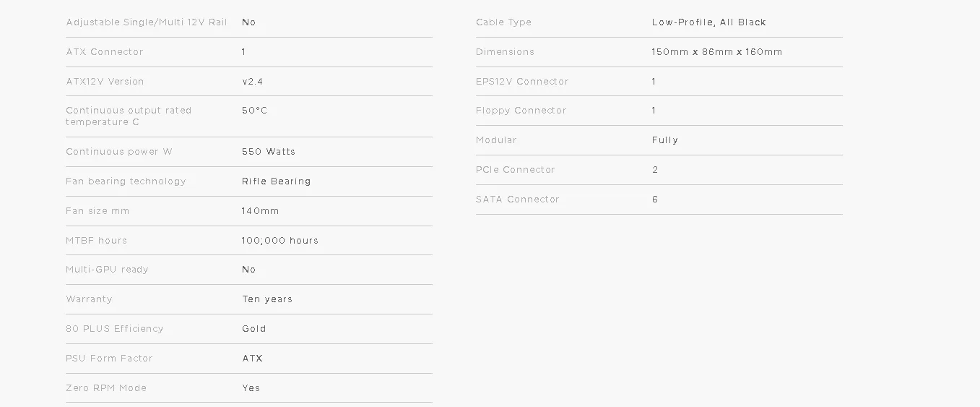The height and width of the screenshot is (407, 980).
Task: Select the "Ten years" warranty value
Action: tap(267, 299)
